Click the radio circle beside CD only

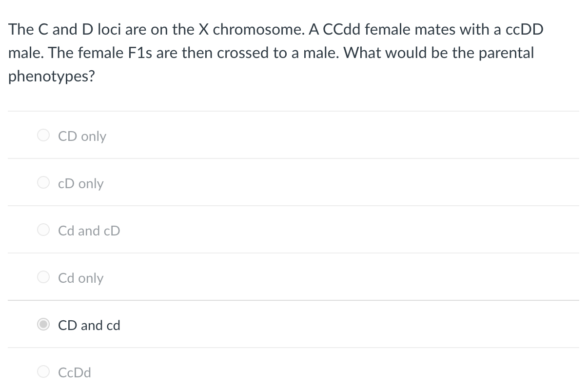43,135
